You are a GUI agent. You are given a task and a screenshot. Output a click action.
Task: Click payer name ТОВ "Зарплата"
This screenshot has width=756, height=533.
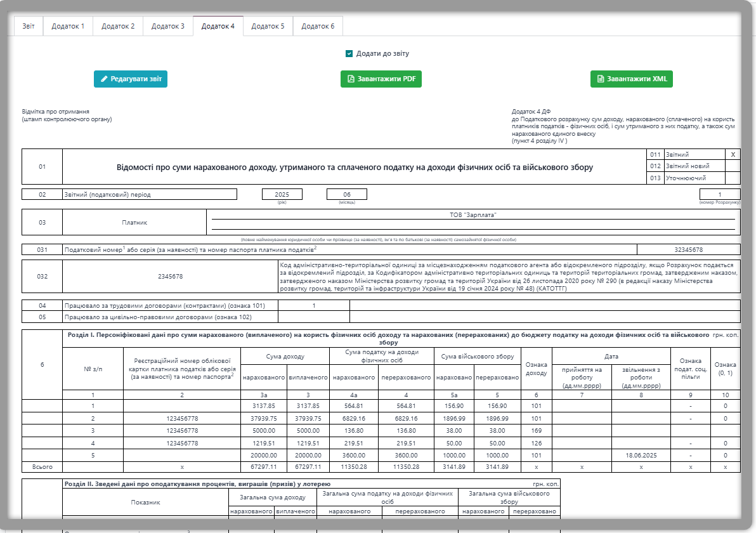click(x=473, y=215)
